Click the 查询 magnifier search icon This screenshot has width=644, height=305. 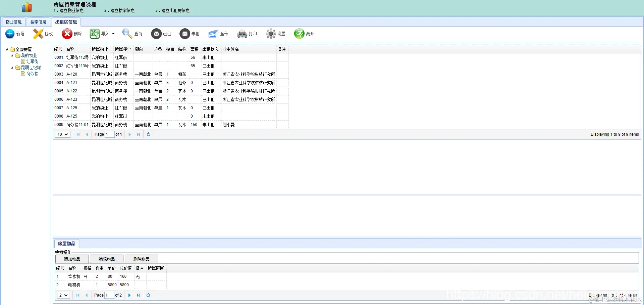(x=127, y=34)
